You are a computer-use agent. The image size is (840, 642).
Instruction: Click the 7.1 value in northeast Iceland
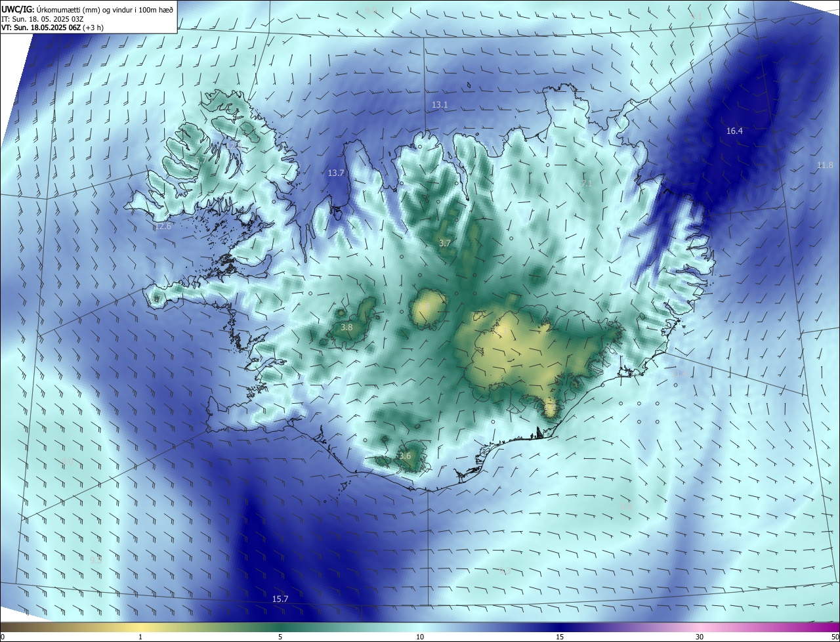coord(586,184)
